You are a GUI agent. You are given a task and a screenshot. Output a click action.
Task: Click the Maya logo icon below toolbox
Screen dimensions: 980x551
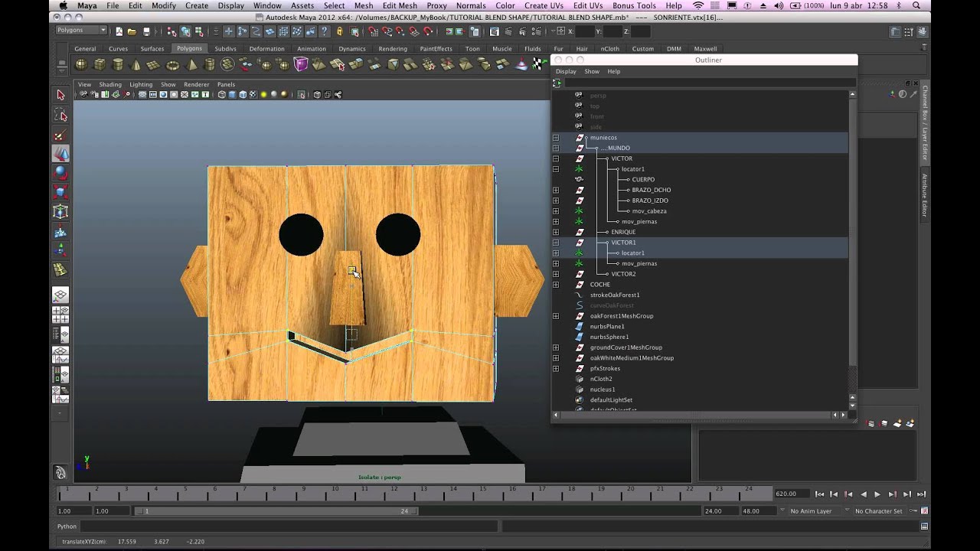60,472
